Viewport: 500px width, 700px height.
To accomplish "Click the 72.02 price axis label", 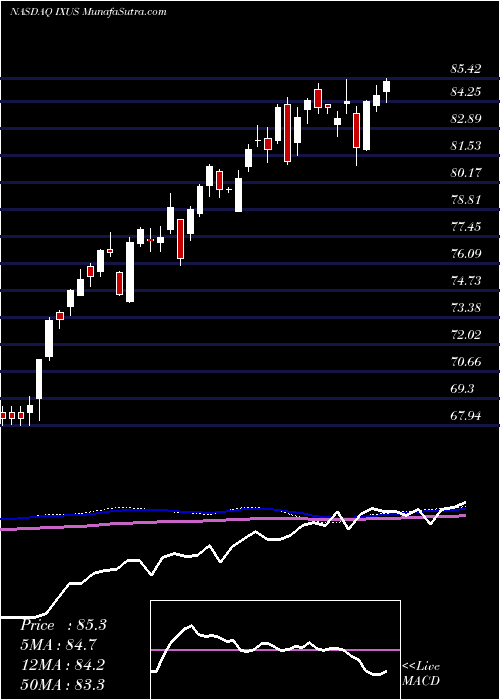I will click(466, 334).
